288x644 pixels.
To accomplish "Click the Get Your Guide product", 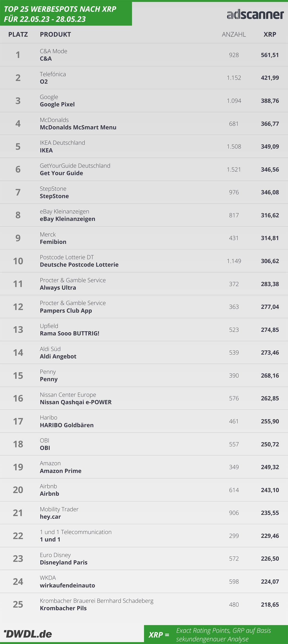I will pyautogui.click(x=61, y=173).
